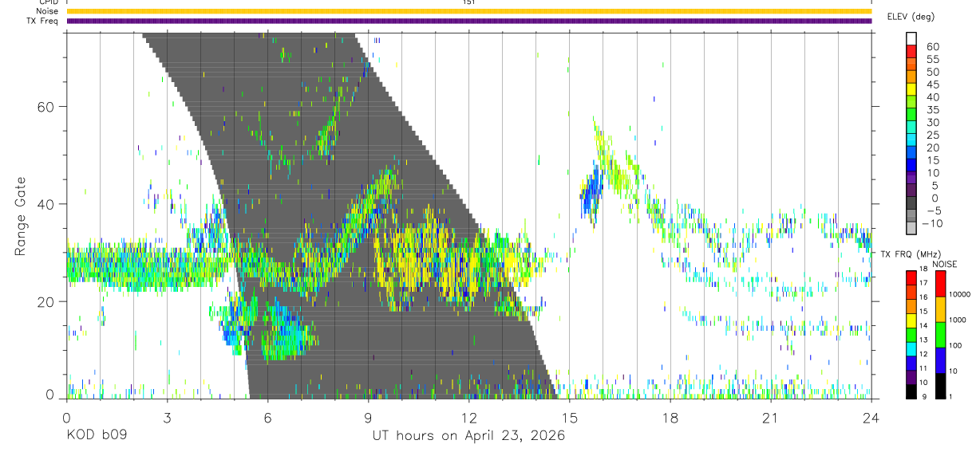Click the x-axis tick label 15
The height and width of the screenshot is (452, 980).
point(569,418)
